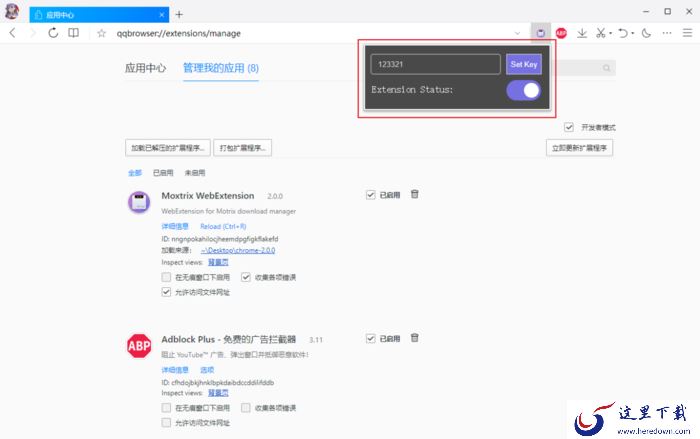The image size is (700, 439).
Task: Bookmark this page with the star icon
Action: click(x=101, y=33)
